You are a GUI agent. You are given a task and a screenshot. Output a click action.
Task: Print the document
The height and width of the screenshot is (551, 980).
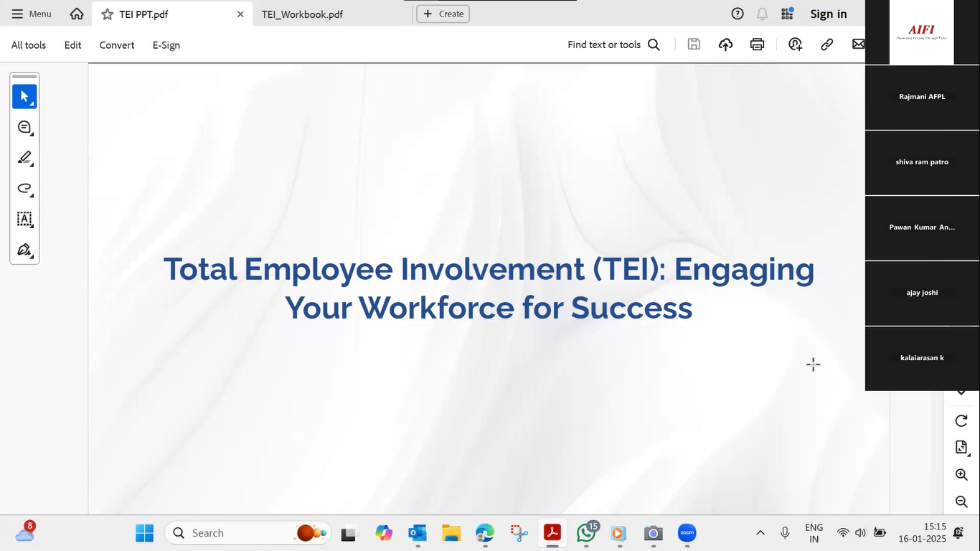tap(757, 44)
